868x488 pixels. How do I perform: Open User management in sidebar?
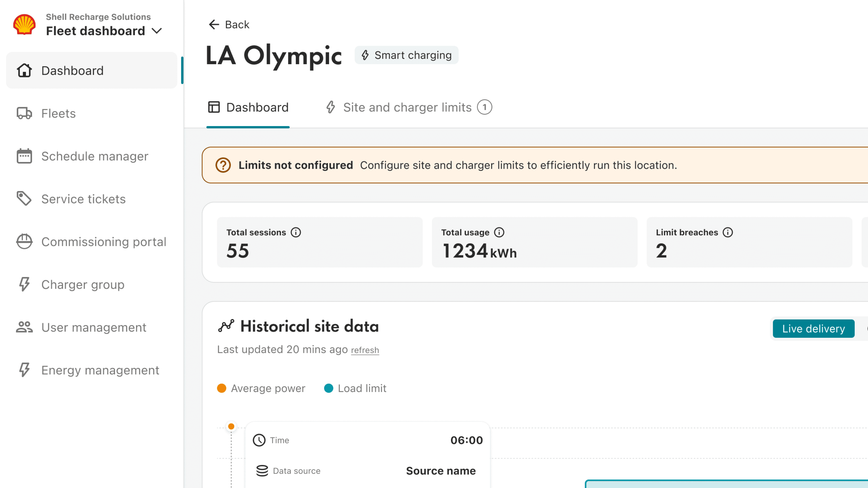(94, 327)
